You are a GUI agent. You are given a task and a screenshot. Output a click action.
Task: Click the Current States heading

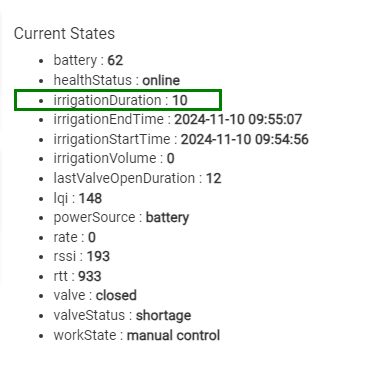point(64,33)
